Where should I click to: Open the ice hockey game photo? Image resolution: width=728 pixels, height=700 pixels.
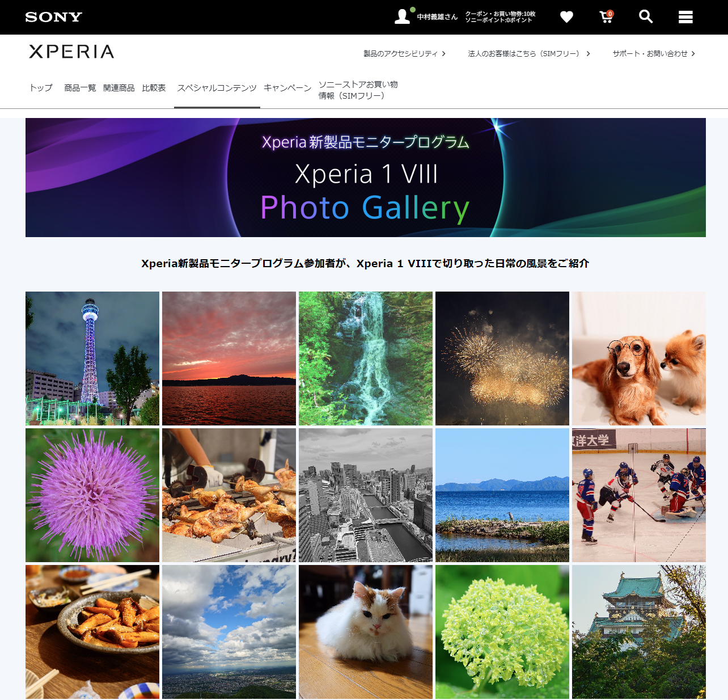tap(639, 495)
